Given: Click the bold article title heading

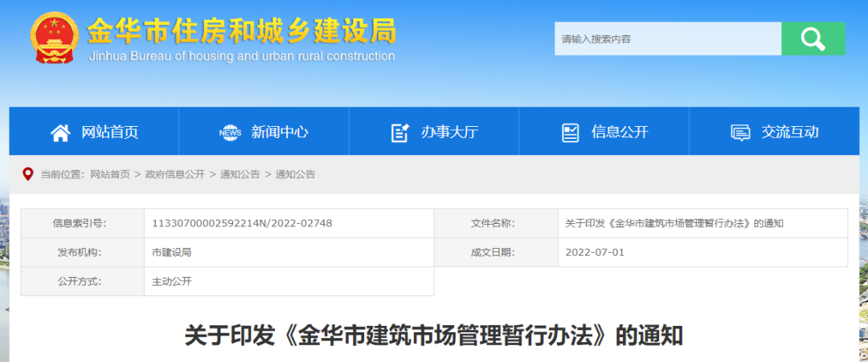Looking at the screenshot, I should (x=434, y=335).
